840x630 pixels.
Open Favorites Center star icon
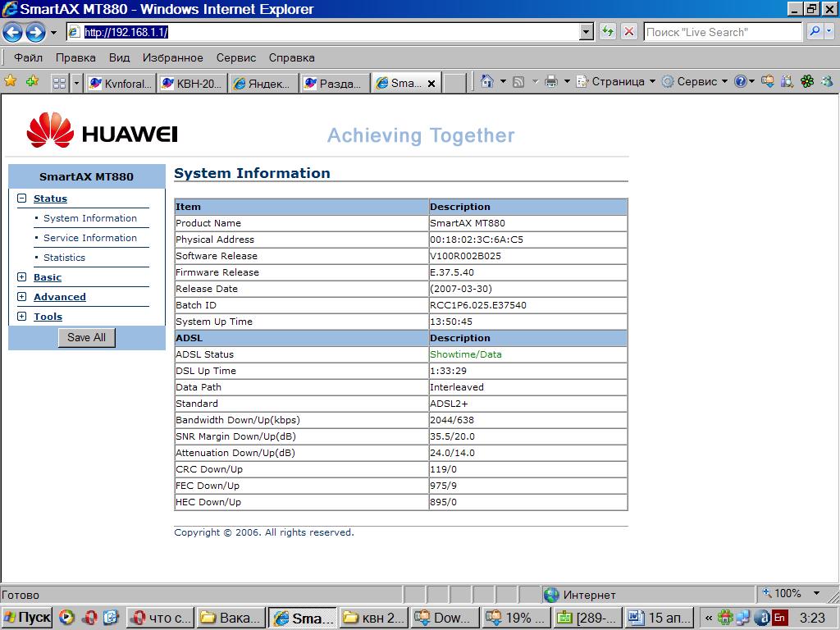tap(10, 81)
